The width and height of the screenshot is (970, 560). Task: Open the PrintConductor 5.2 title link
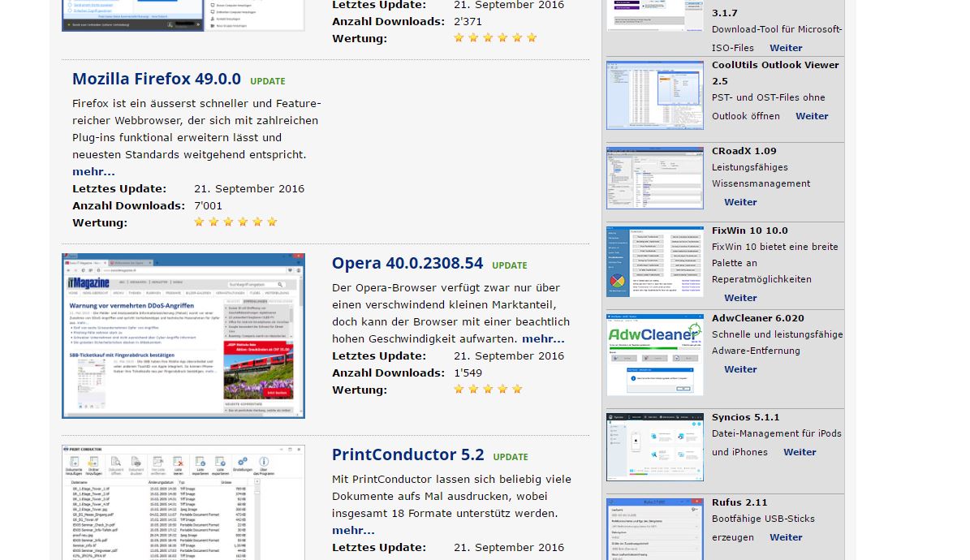407,454
